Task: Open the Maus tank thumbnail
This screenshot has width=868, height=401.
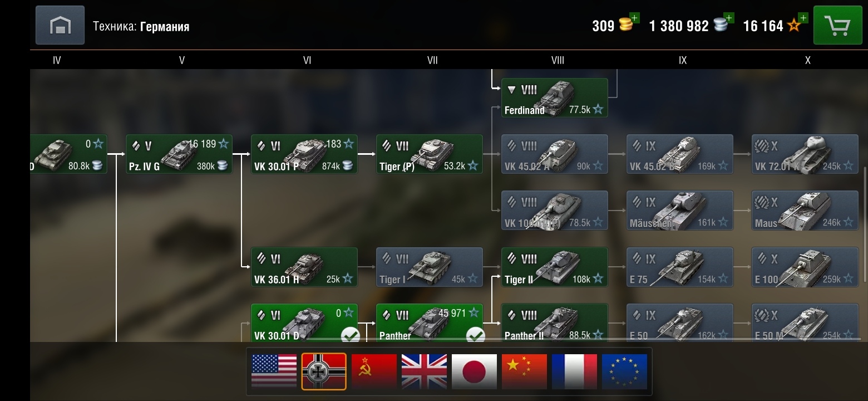Action: coord(805,210)
